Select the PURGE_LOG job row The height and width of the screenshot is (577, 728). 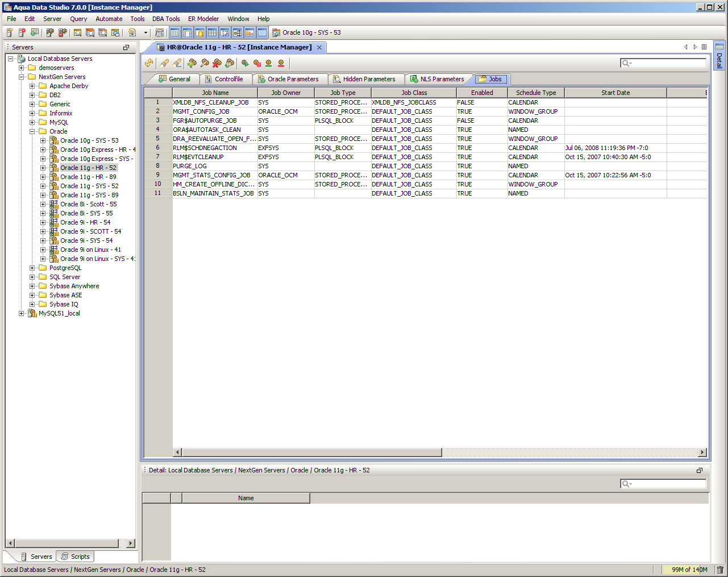[425, 166]
